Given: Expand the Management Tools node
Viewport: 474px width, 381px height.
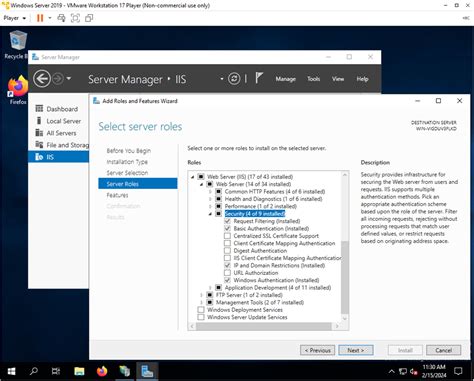Looking at the screenshot, I should [x=201, y=302].
